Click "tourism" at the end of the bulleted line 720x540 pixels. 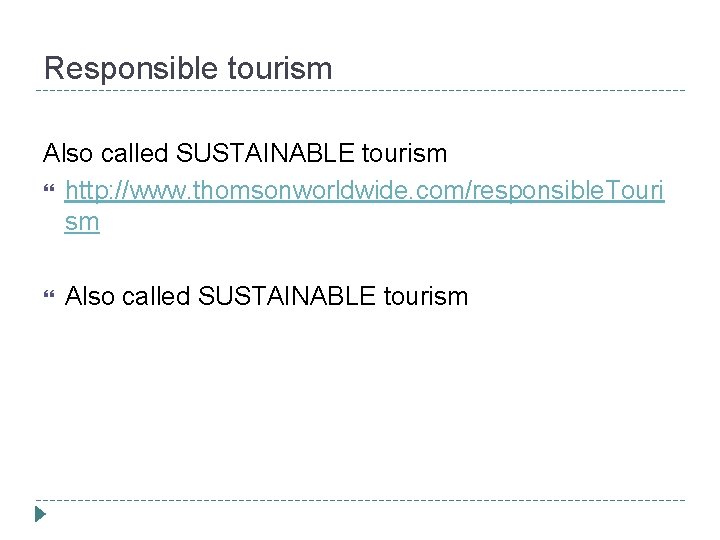425,296
